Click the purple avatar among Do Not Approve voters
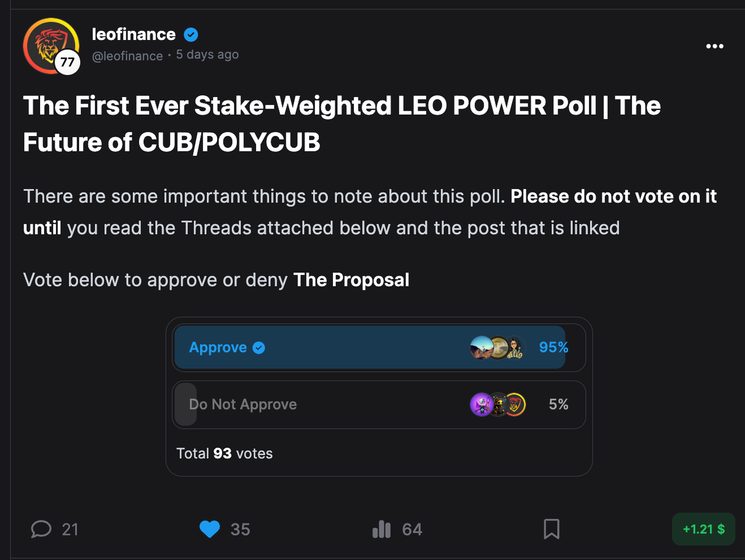745x560 pixels. 481,405
